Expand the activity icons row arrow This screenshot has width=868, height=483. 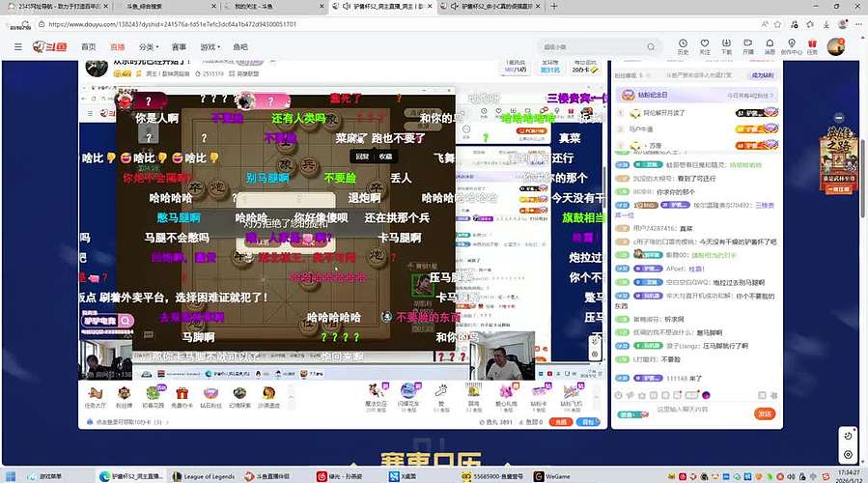pyautogui.click(x=292, y=397)
